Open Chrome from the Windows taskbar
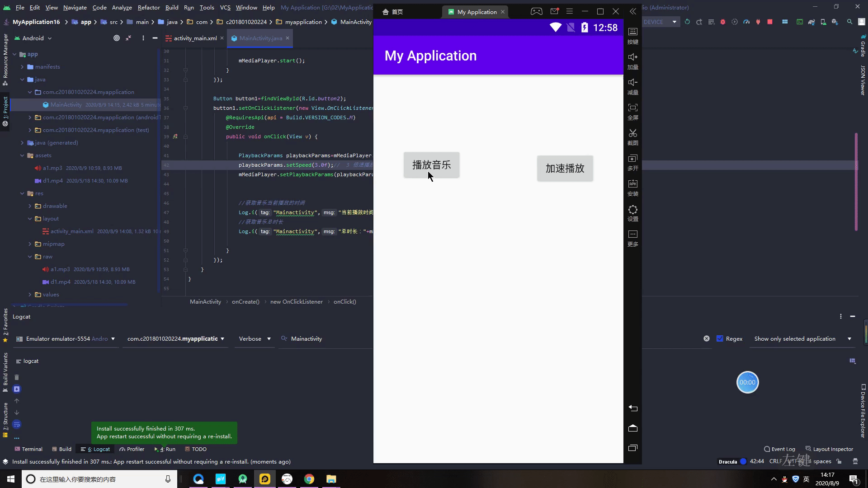Image resolution: width=868 pixels, height=488 pixels. (x=309, y=479)
